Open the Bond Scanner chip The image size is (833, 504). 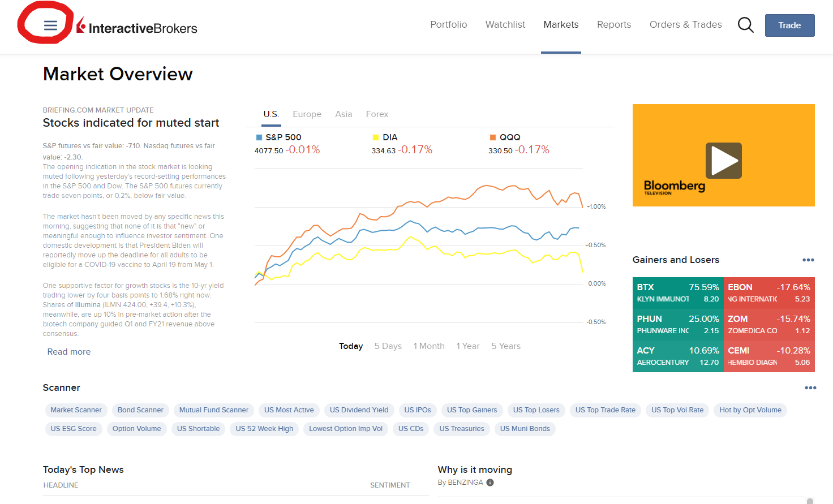[x=140, y=410]
